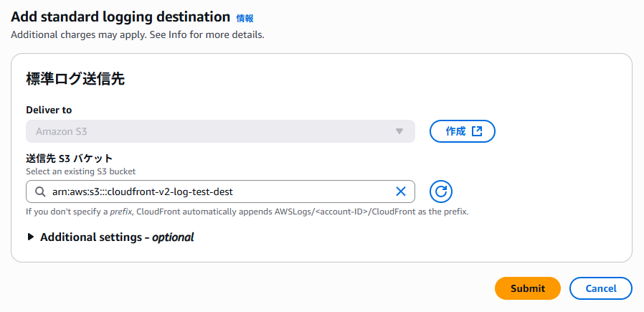Click the Additional charges may apply text

pos(138,35)
